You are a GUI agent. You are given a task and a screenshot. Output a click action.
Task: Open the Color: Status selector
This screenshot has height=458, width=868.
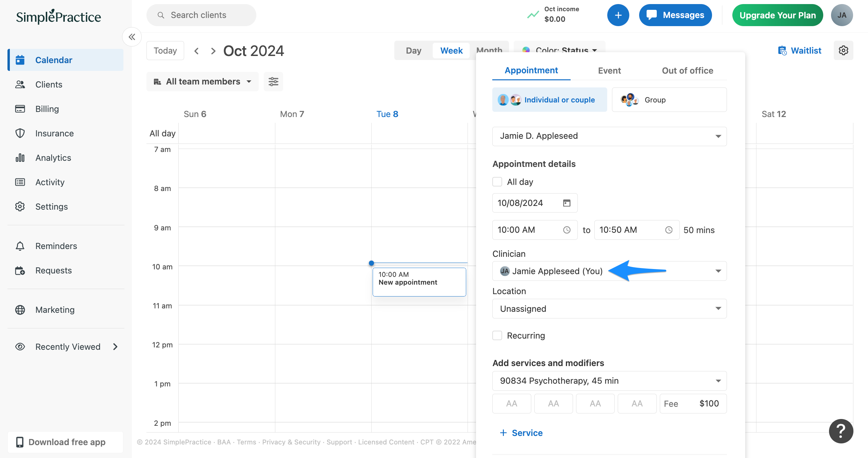[559, 50]
